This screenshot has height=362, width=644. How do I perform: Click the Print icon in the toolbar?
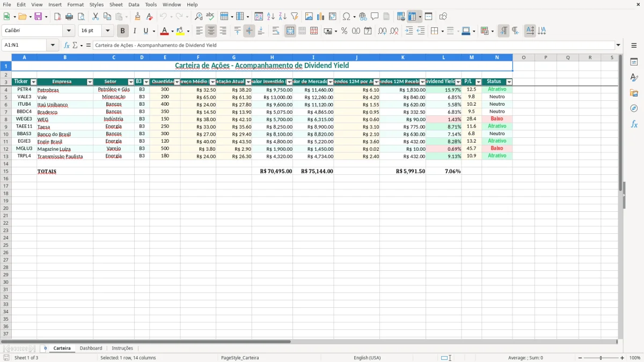click(x=69, y=17)
